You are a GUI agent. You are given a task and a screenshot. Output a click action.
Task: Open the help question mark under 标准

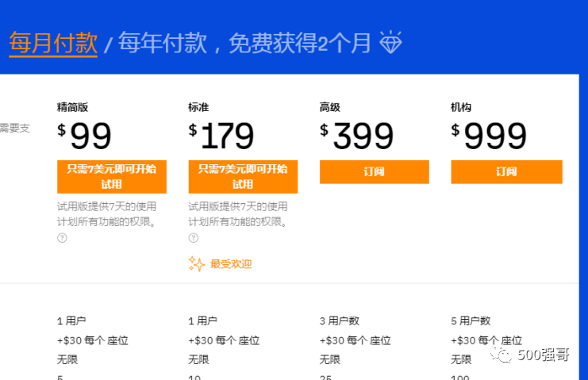(193, 237)
